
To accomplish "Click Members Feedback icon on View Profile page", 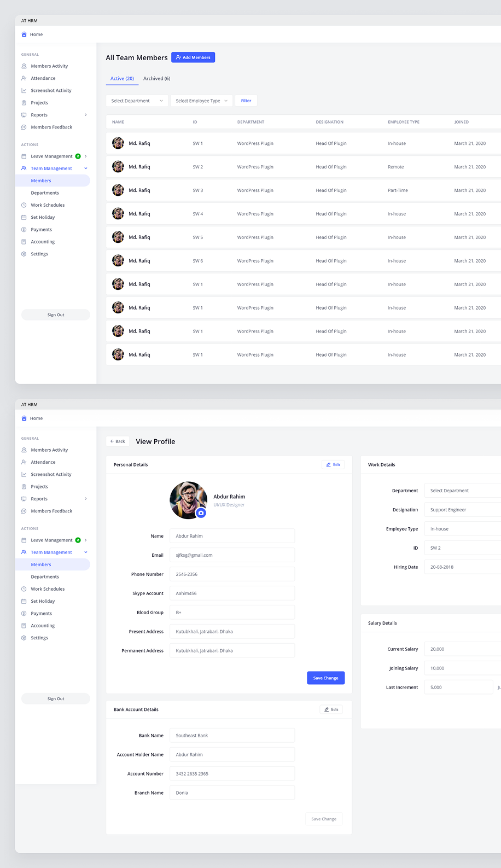I will (24, 511).
